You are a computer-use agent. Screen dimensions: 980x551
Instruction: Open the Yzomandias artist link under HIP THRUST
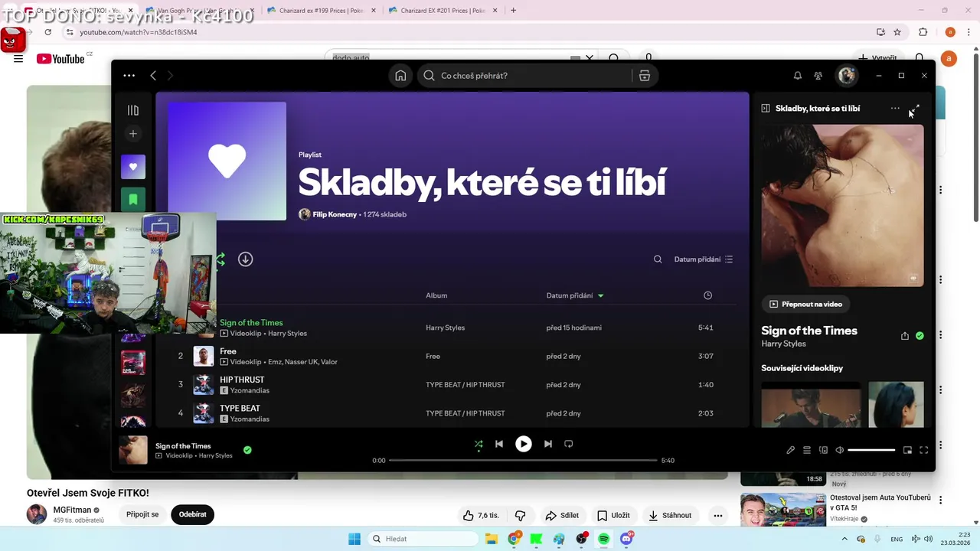(250, 390)
